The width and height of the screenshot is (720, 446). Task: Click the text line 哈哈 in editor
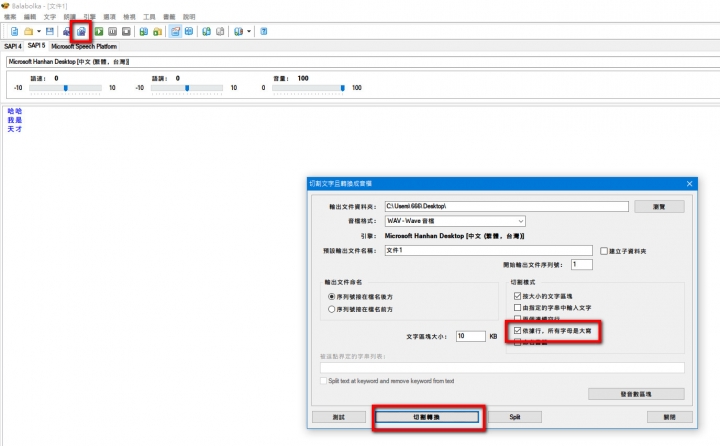pyautogui.click(x=15, y=111)
